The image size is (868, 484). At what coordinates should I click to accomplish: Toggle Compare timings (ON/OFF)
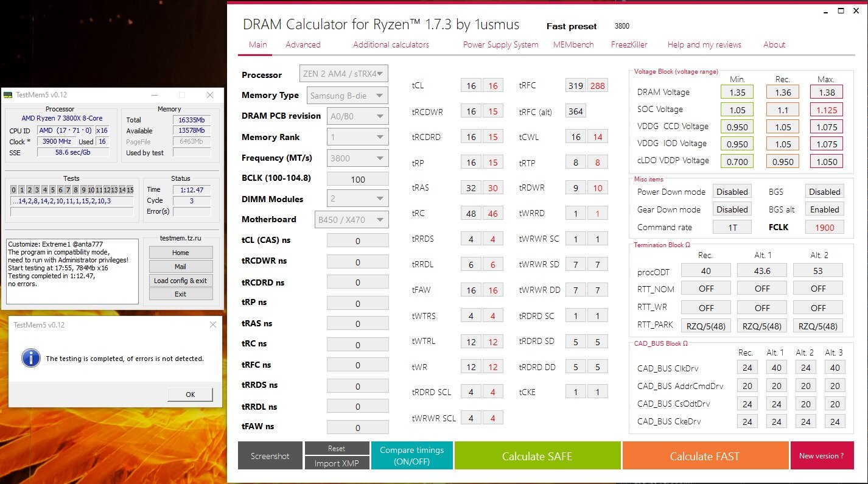tap(412, 456)
